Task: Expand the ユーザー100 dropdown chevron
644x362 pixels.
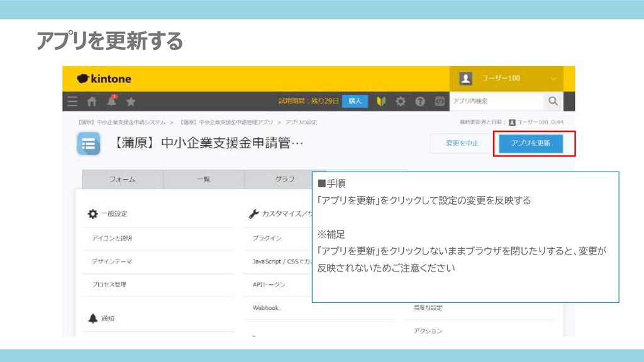Action: [x=553, y=79]
